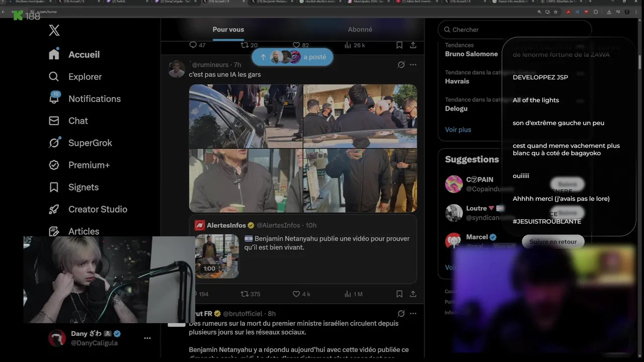Click the Notifications bell icon

pyautogui.click(x=54, y=99)
